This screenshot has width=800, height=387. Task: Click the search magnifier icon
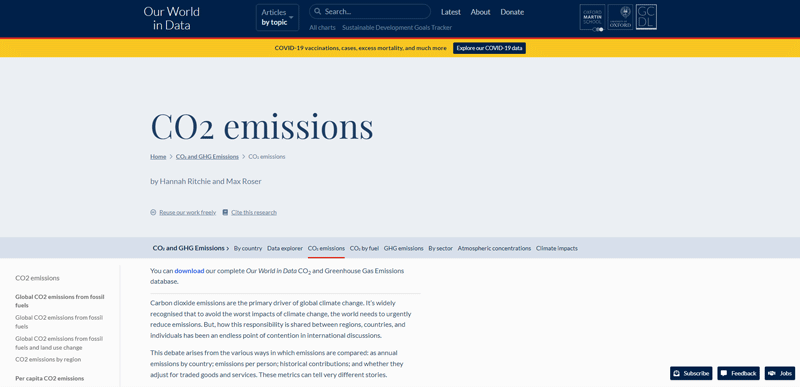pyautogui.click(x=318, y=12)
